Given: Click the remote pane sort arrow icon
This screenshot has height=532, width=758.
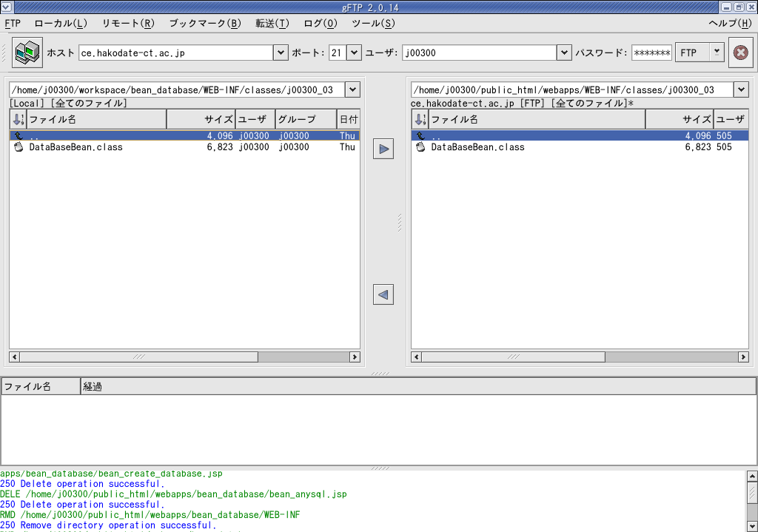Looking at the screenshot, I should [420, 119].
